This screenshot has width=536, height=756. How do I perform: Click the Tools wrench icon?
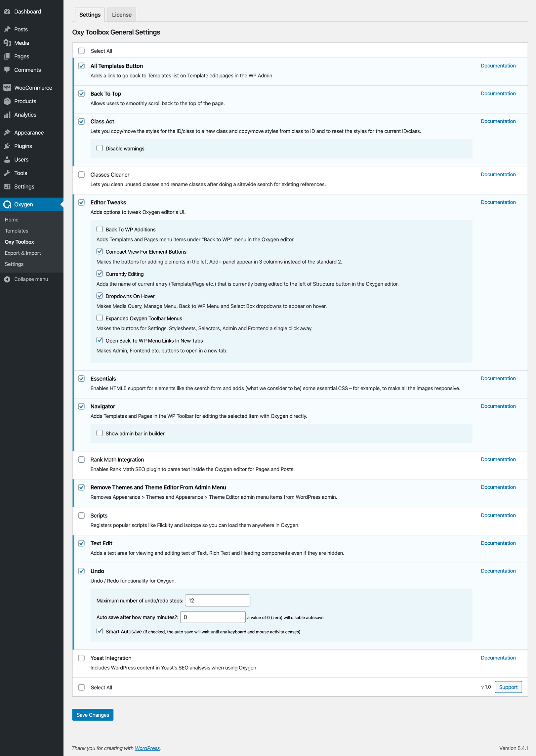click(x=7, y=173)
